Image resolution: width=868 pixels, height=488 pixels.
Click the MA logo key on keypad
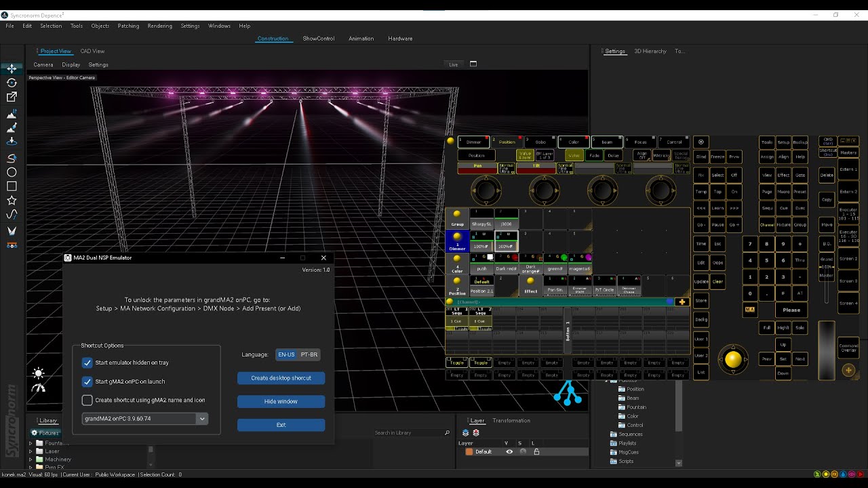coord(750,310)
